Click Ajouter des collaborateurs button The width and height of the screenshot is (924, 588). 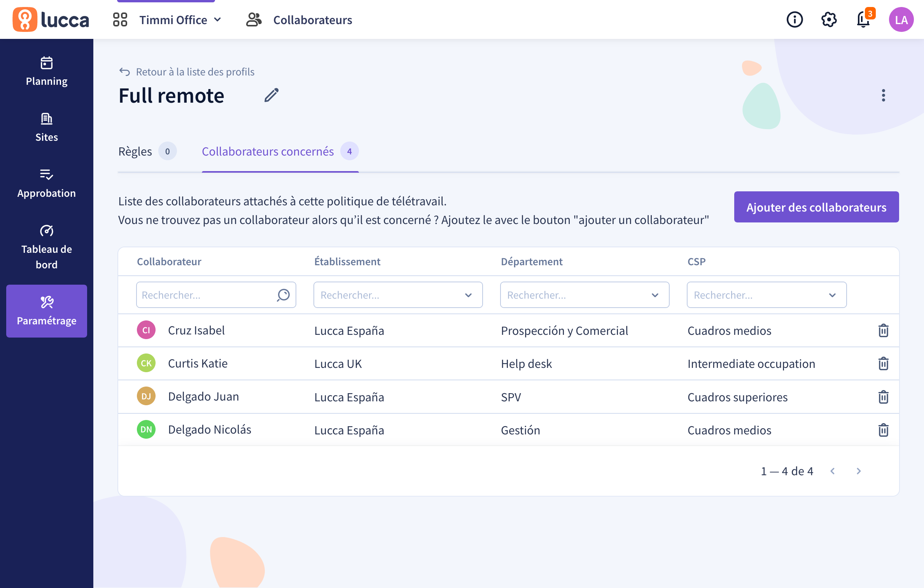(x=816, y=207)
